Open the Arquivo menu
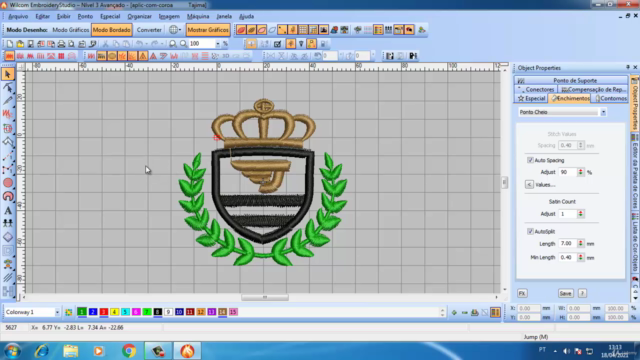Image resolution: width=640 pixels, height=360 pixels. point(18,16)
